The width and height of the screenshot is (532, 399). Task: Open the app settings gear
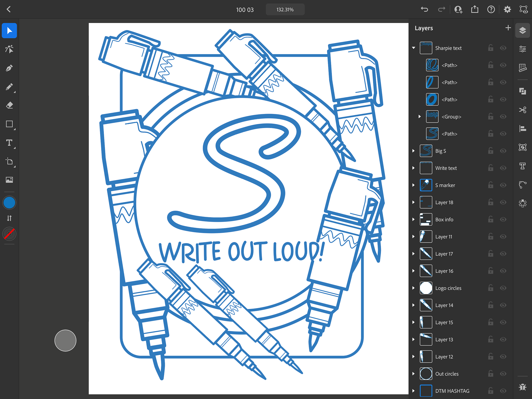[x=507, y=9]
